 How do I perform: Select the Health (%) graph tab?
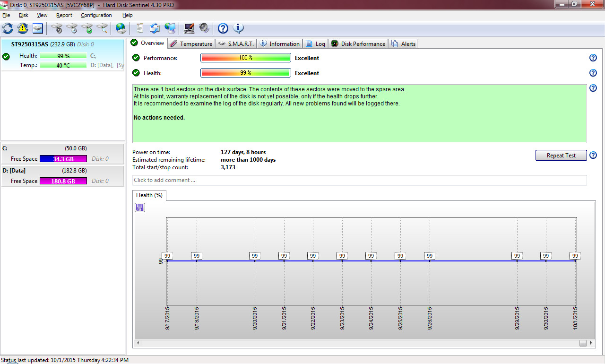[x=149, y=195]
